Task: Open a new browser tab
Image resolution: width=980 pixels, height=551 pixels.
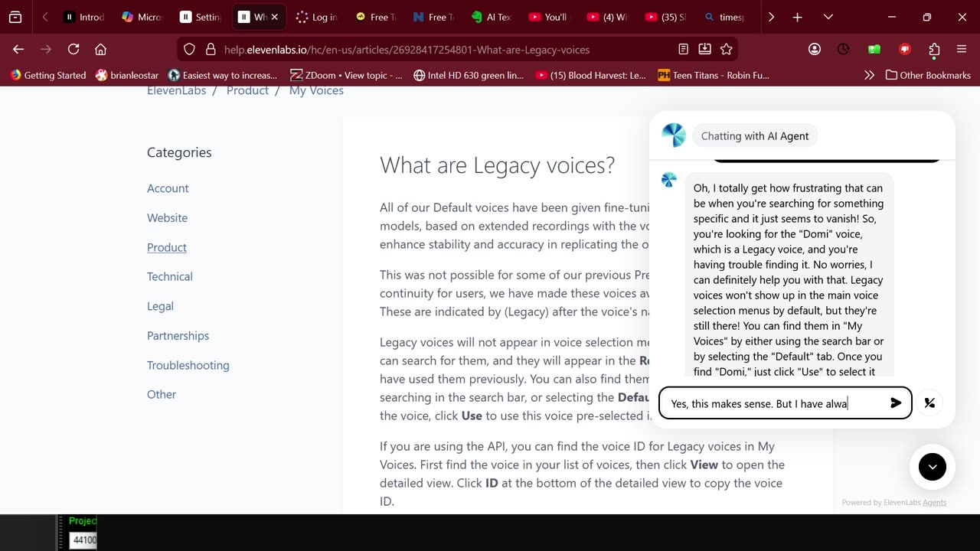Action: (797, 17)
